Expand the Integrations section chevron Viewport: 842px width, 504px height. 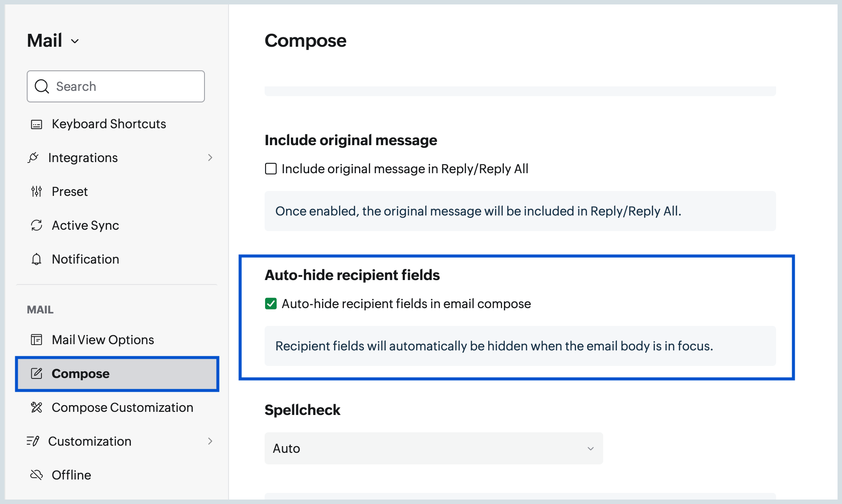pyautogui.click(x=210, y=158)
